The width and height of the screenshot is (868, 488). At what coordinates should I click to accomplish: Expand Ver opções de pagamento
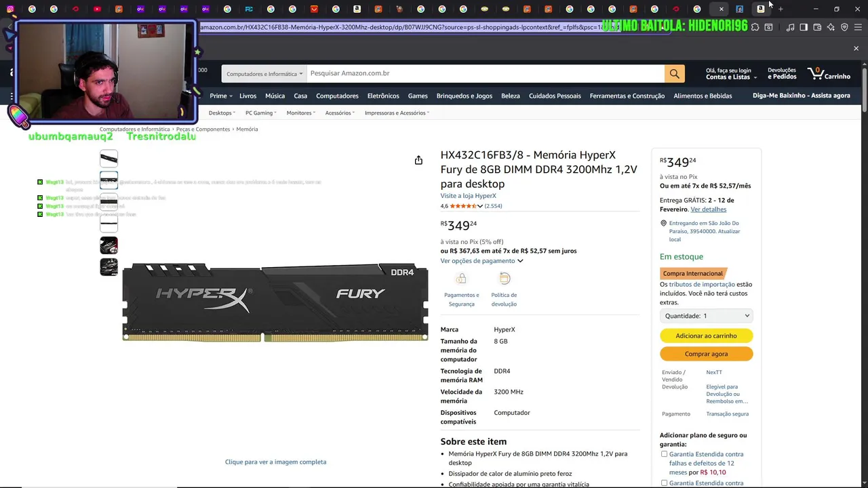pos(481,261)
